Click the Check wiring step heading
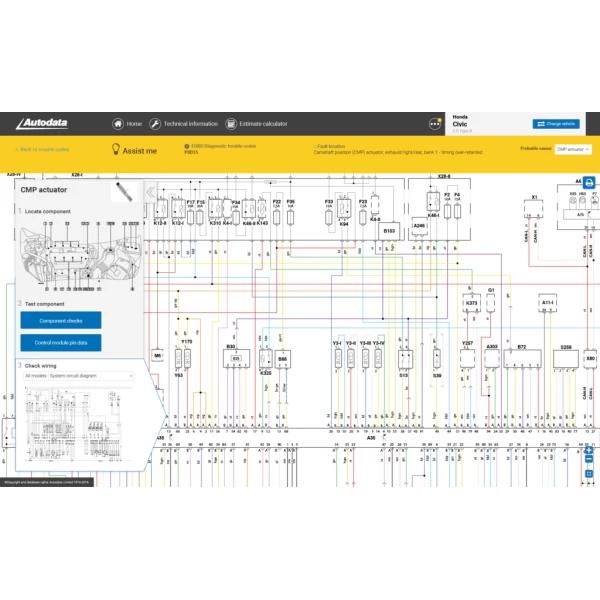The height and width of the screenshot is (600, 600). (x=41, y=366)
